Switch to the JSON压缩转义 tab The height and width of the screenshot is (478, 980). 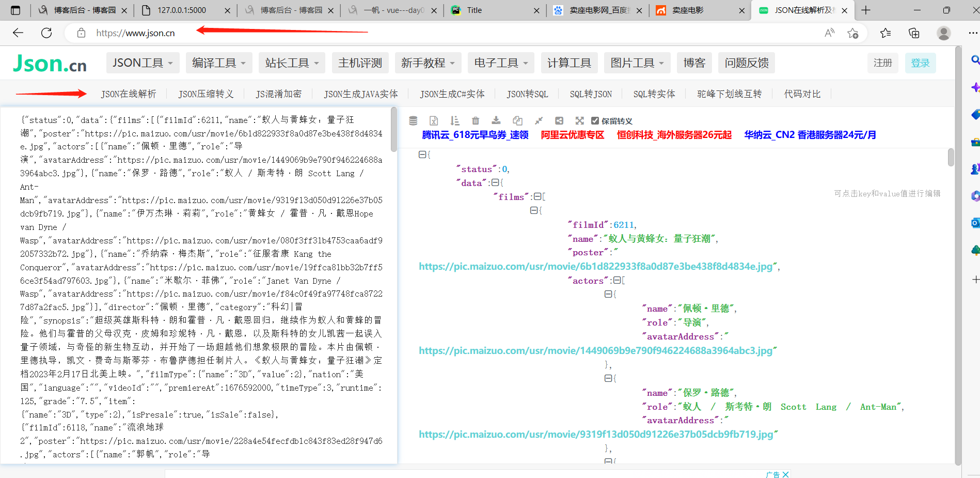click(206, 94)
